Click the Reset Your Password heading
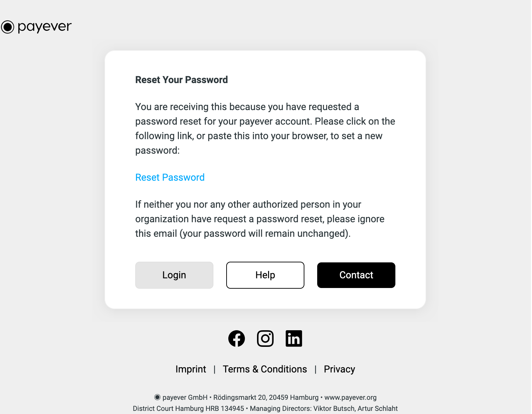 pos(182,80)
